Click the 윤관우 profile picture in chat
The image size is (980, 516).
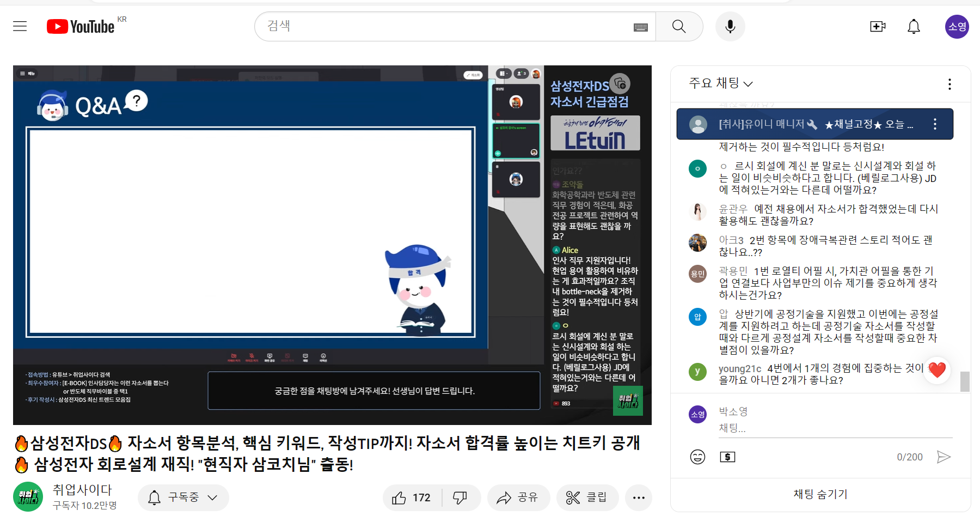click(x=697, y=211)
